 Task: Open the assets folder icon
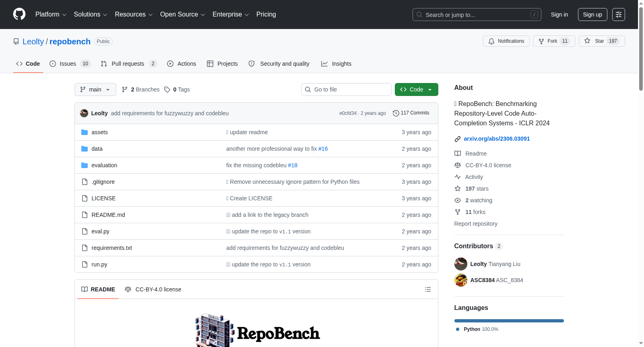point(85,132)
